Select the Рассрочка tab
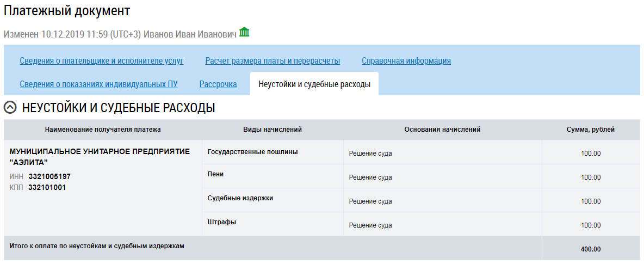 point(218,84)
